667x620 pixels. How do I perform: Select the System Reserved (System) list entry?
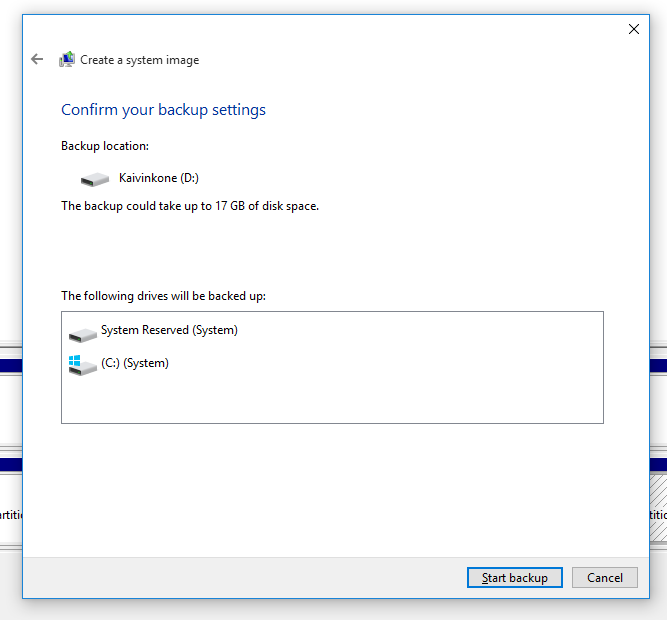point(169,331)
